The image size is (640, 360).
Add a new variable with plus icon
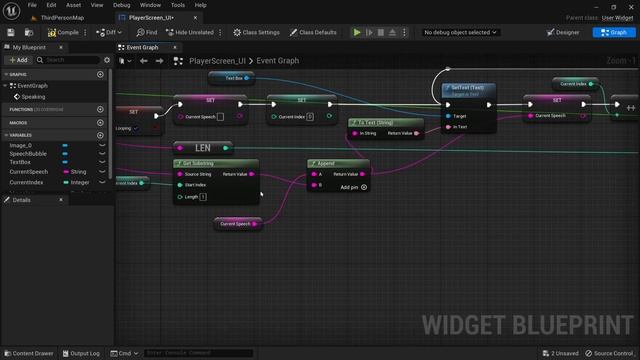tap(100, 135)
